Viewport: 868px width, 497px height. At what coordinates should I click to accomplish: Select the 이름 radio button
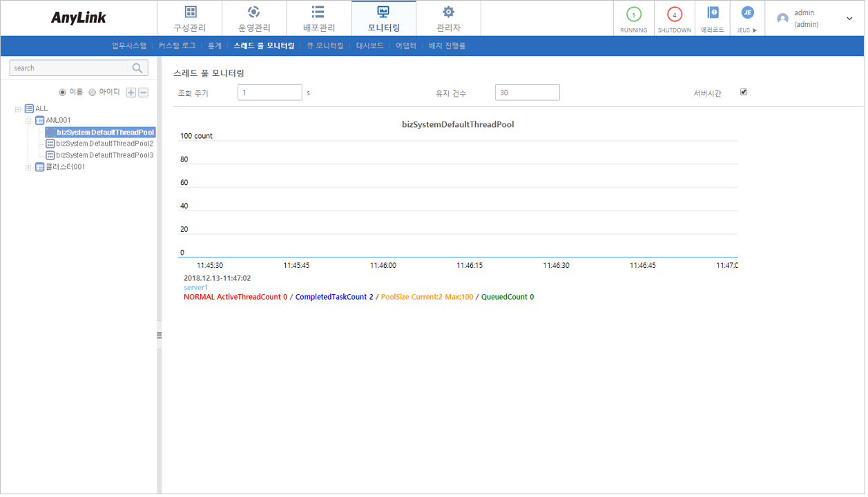point(63,92)
